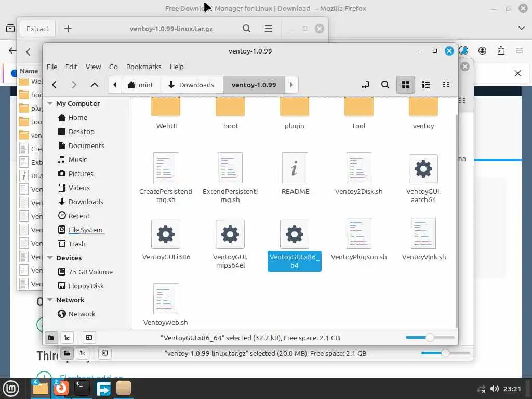Navigate to Downloads in path bar

coord(192,85)
